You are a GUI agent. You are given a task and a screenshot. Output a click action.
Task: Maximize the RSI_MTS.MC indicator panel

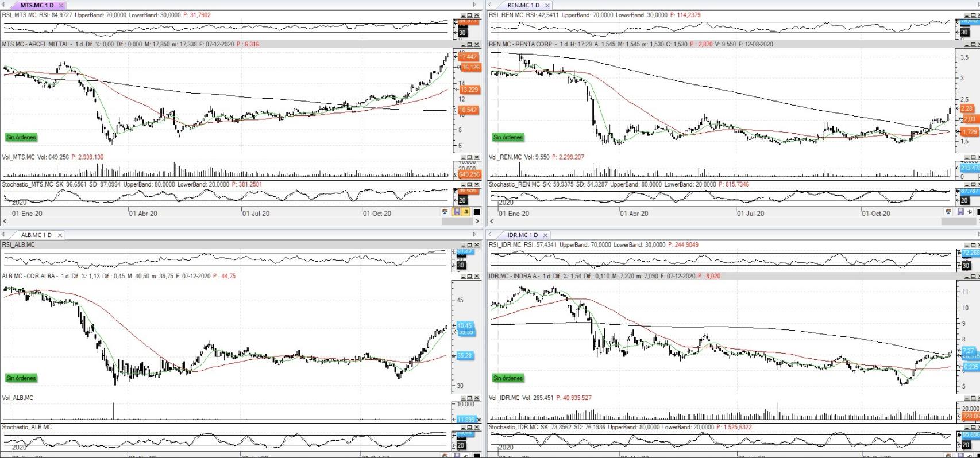click(470, 15)
